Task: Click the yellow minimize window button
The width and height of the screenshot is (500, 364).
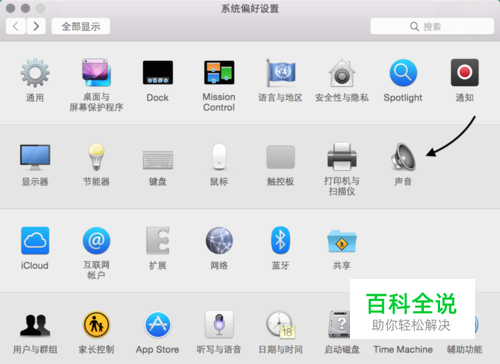Action: (x=25, y=8)
